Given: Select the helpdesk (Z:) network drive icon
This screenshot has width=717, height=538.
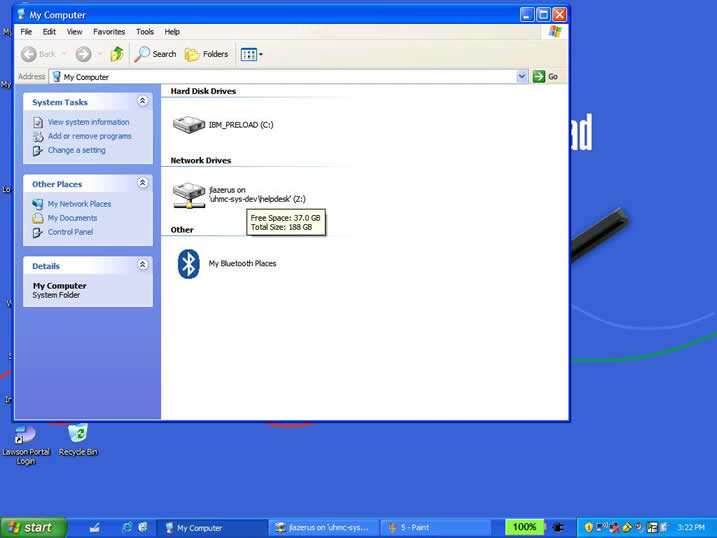Looking at the screenshot, I should click(188, 194).
